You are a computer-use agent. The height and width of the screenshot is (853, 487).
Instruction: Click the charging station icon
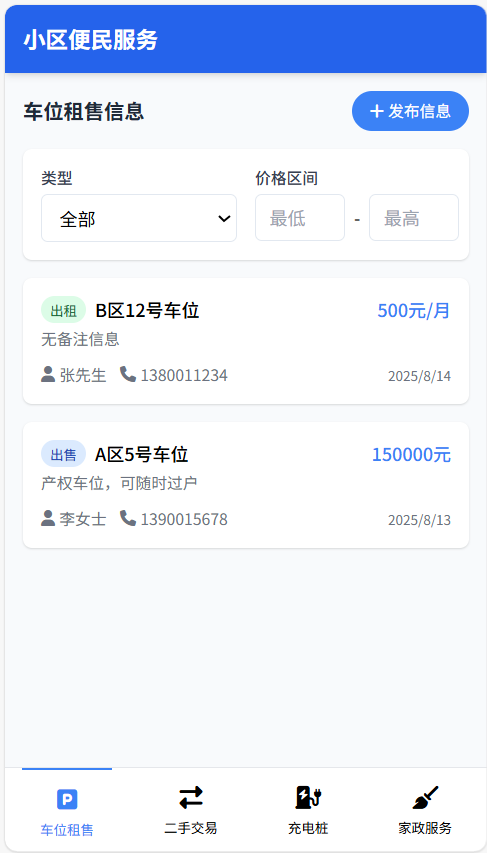pos(308,798)
